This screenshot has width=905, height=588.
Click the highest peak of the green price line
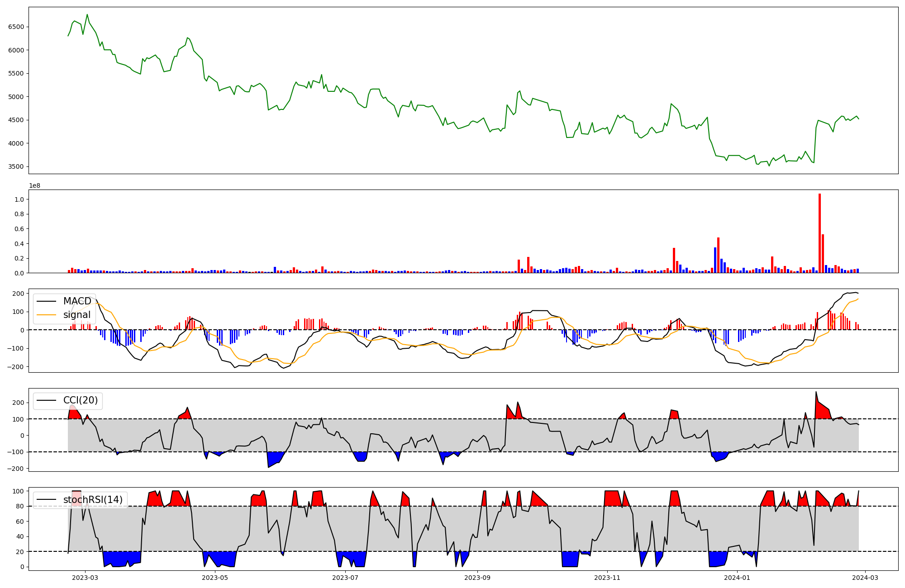click(87, 14)
